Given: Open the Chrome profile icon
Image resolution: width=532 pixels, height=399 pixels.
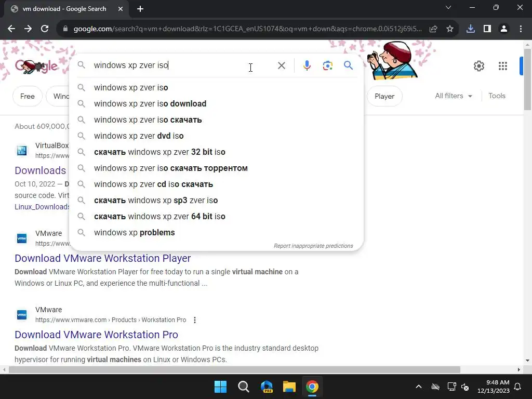Looking at the screenshot, I should (504, 29).
